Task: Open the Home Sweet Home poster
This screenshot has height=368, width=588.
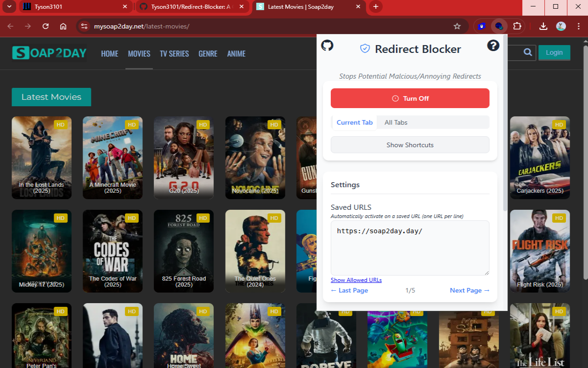Action: (x=184, y=336)
